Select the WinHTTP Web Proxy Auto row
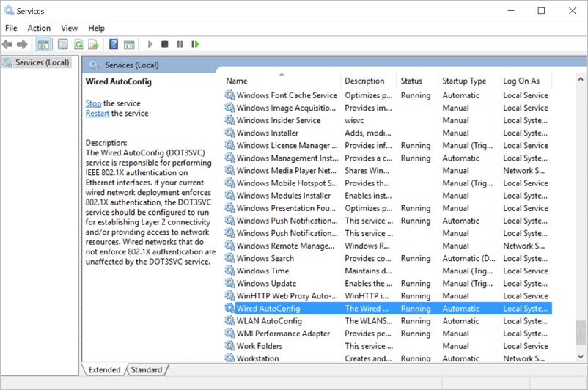The height and width of the screenshot is (390, 588). pyautogui.click(x=388, y=295)
